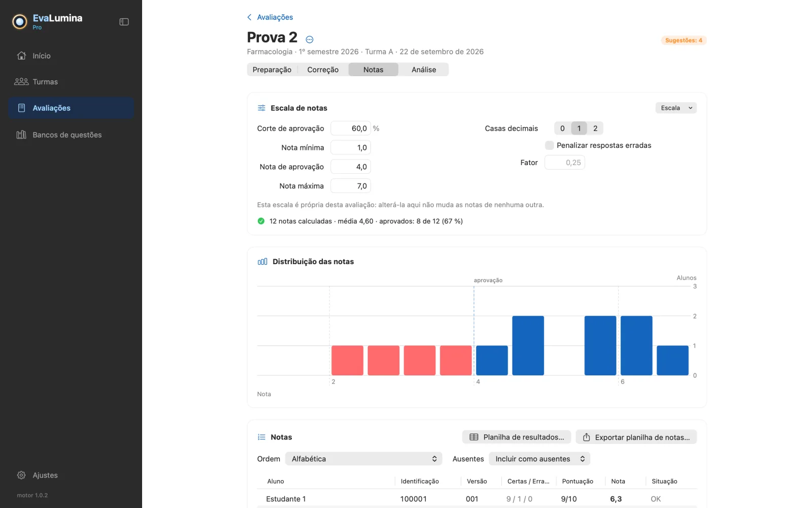The width and height of the screenshot is (812, 508).
Task: Follow the Avaliações breadcrumb link
Action: [275, 17]
